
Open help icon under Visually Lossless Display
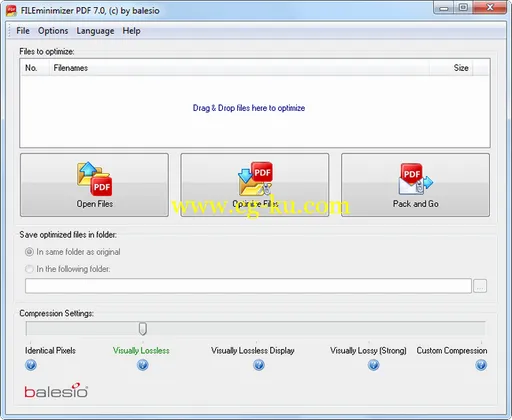point(259,365)
